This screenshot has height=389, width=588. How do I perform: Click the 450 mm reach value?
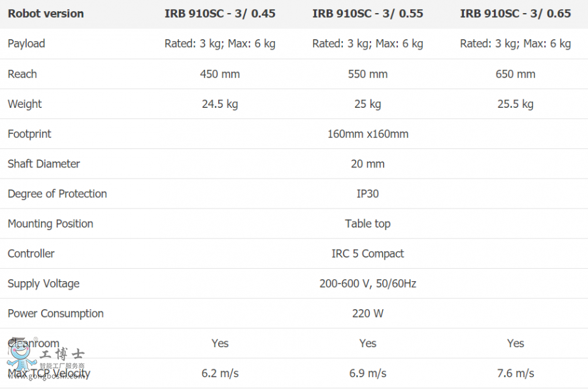[x=220, y=74]
